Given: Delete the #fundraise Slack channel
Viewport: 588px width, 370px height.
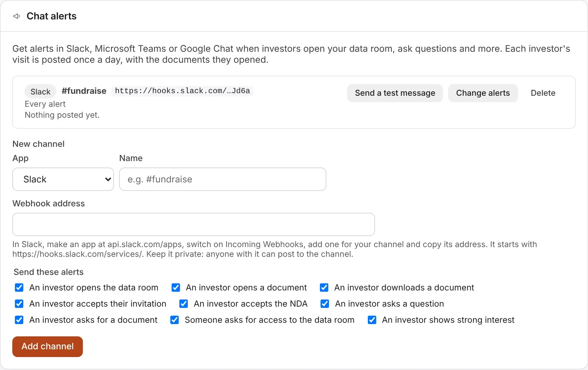Looking at the screenshot, I should (543, 93).
